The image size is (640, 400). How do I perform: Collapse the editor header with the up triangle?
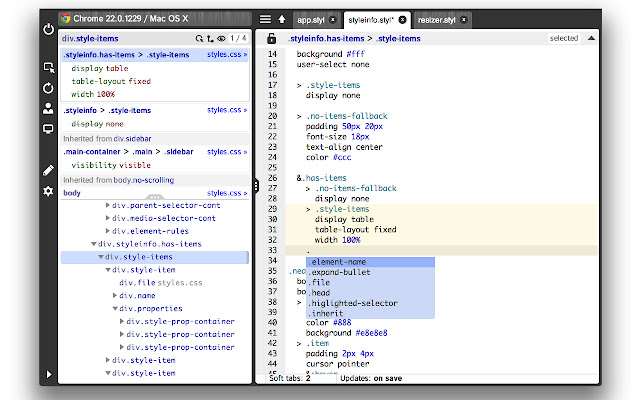click(591, 38)
